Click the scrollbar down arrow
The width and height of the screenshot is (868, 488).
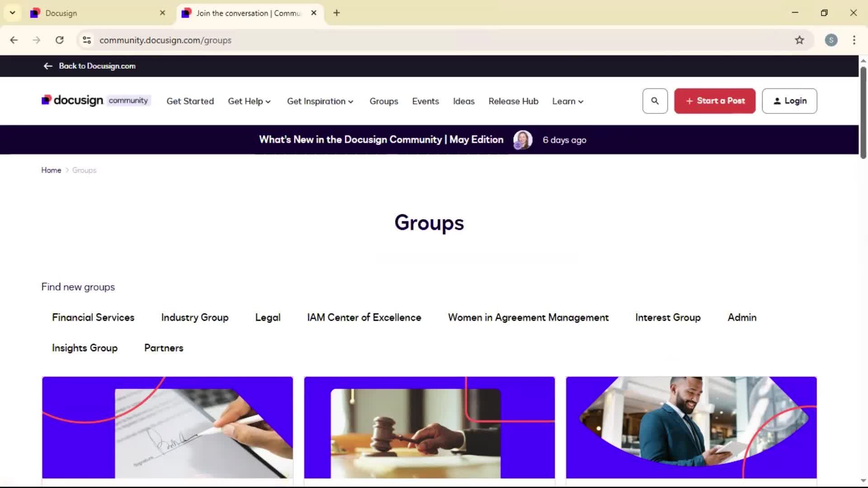[x=863, y=481]
